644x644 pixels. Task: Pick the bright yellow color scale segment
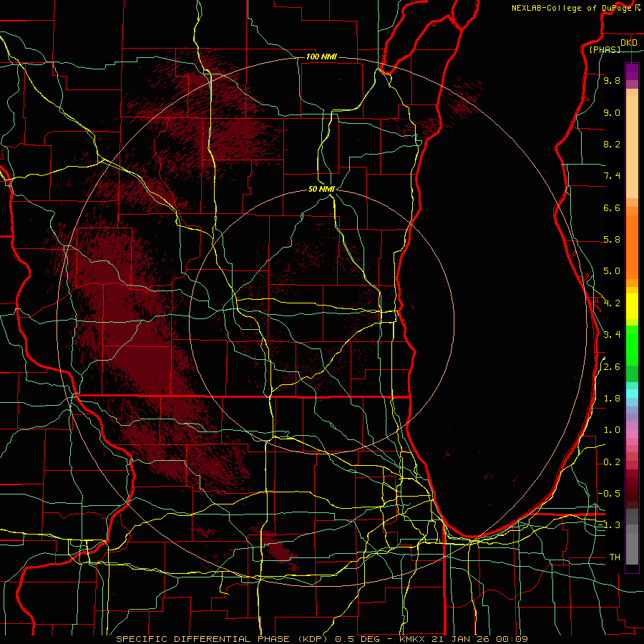tap(632, 306)
